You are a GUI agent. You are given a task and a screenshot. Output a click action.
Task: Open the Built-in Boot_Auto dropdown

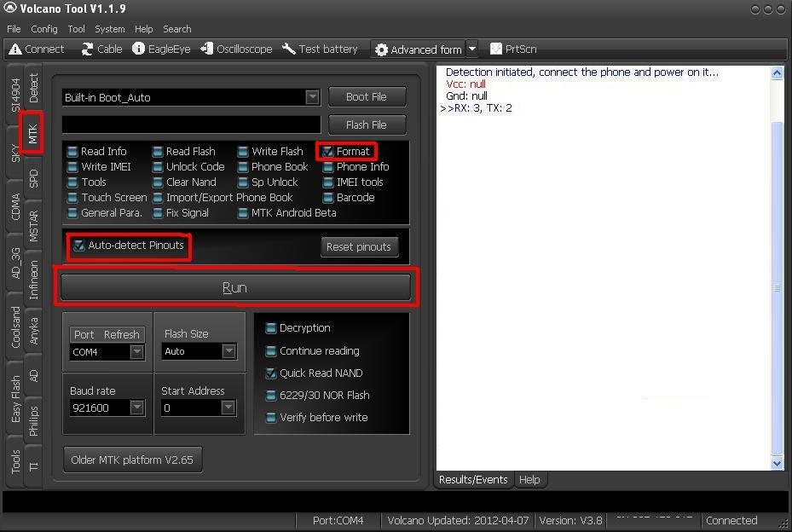pyautogui.click(x=312, y=97)
